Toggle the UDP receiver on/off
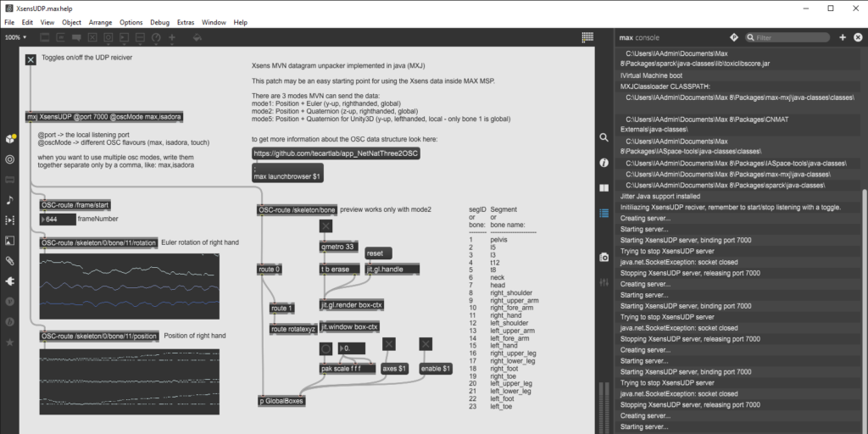 (31, 59)
